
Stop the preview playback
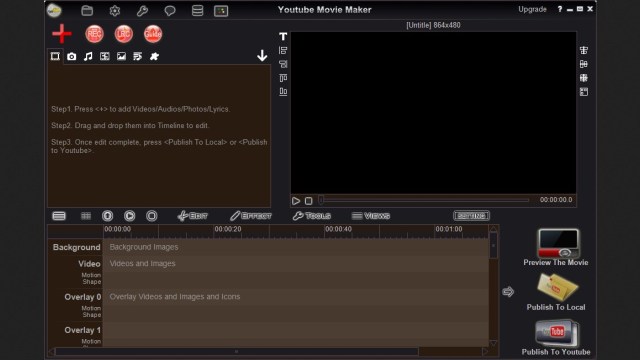click(309, 201)
